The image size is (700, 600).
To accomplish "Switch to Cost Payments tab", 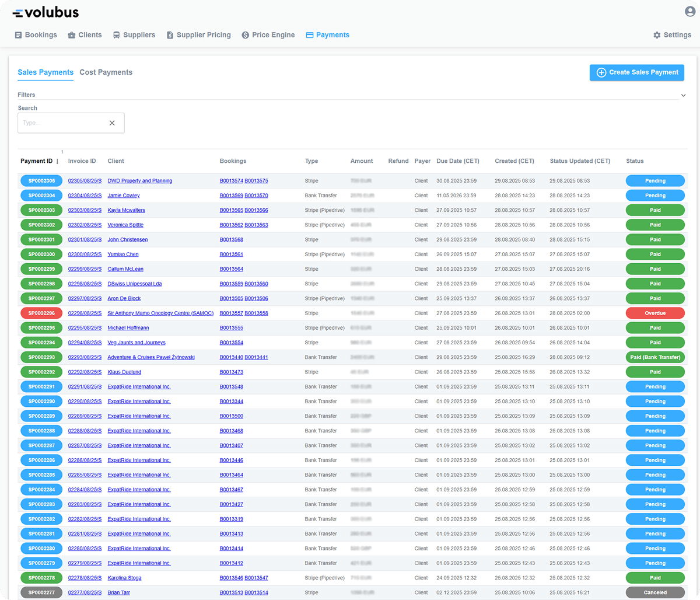I will [106, 72].
